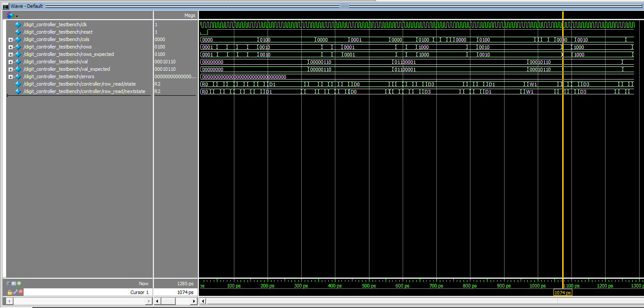
Task: Click the edit grid and timeline icon
Action: pyautogui.click(x=14, y=284)
